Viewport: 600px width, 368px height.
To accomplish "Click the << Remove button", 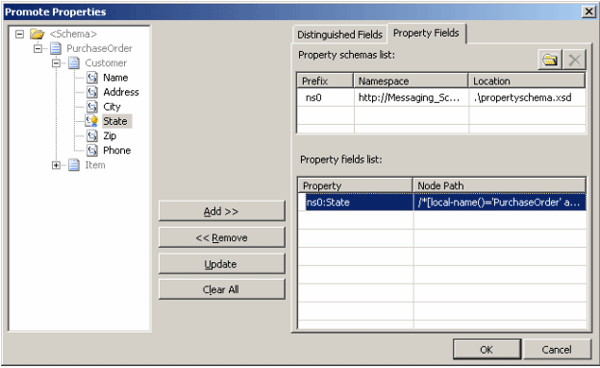I will (x=222, y=238).
